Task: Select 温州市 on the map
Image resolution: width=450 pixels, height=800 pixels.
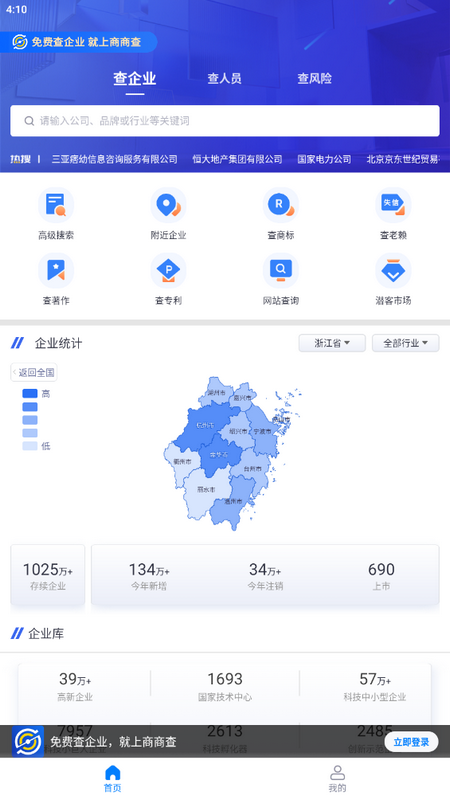Action: 233,502
